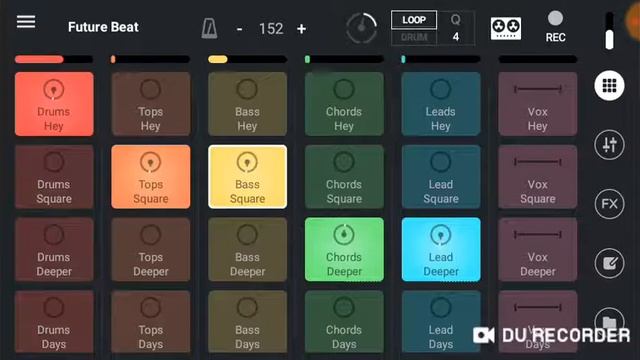Trigger the Chords Days pad
Image resolution: width=640 pixels, height=360 pixels.
coord(344,322)
